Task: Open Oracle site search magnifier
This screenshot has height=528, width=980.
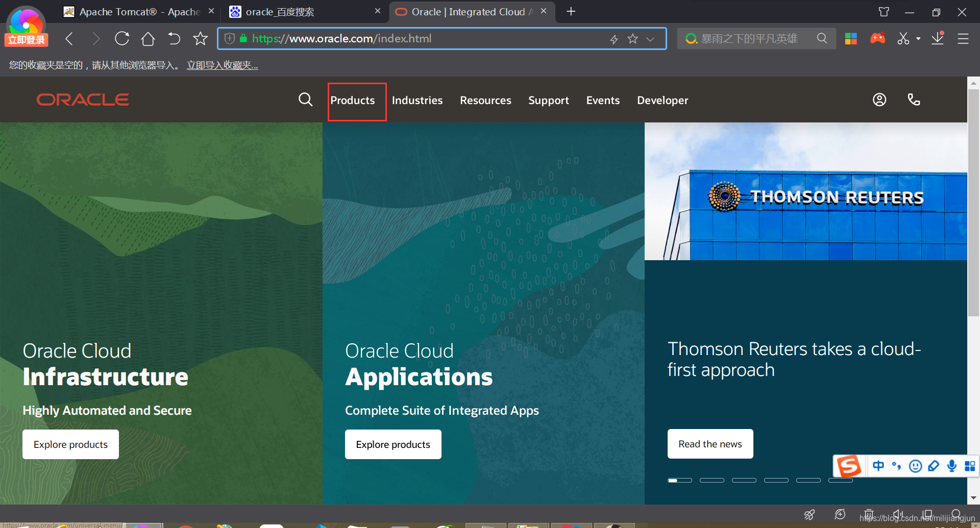Action: tap(305, 99)
